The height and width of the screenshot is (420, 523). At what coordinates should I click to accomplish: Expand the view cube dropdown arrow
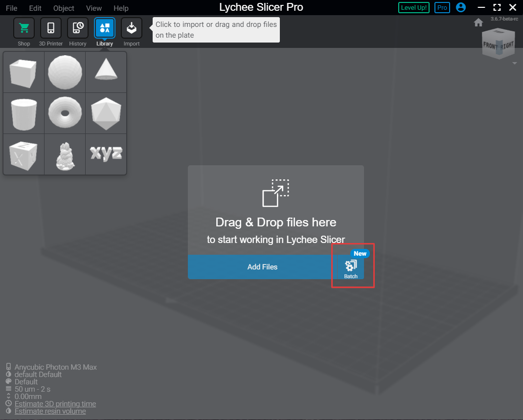(x=515, y=63)
